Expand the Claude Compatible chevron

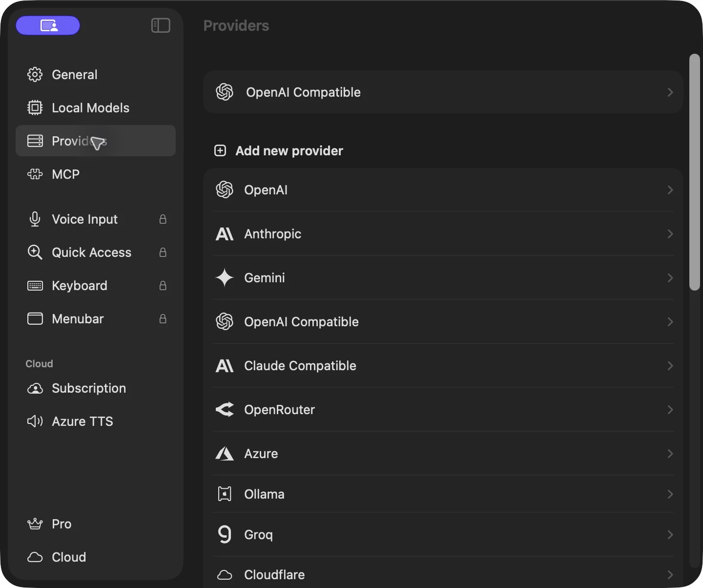(670, 365)
